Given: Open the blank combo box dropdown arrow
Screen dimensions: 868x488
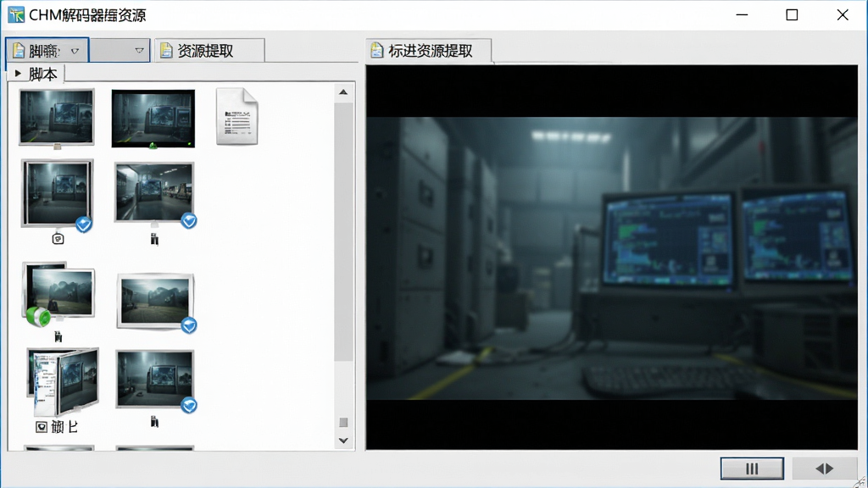Looking at the screenshot, I should pos(139,51).
